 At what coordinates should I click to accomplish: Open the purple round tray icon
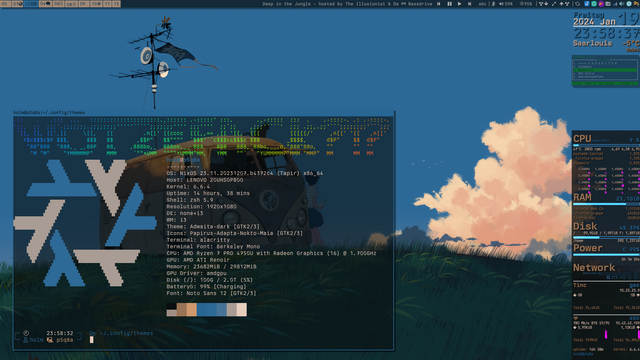coord(601,4)
